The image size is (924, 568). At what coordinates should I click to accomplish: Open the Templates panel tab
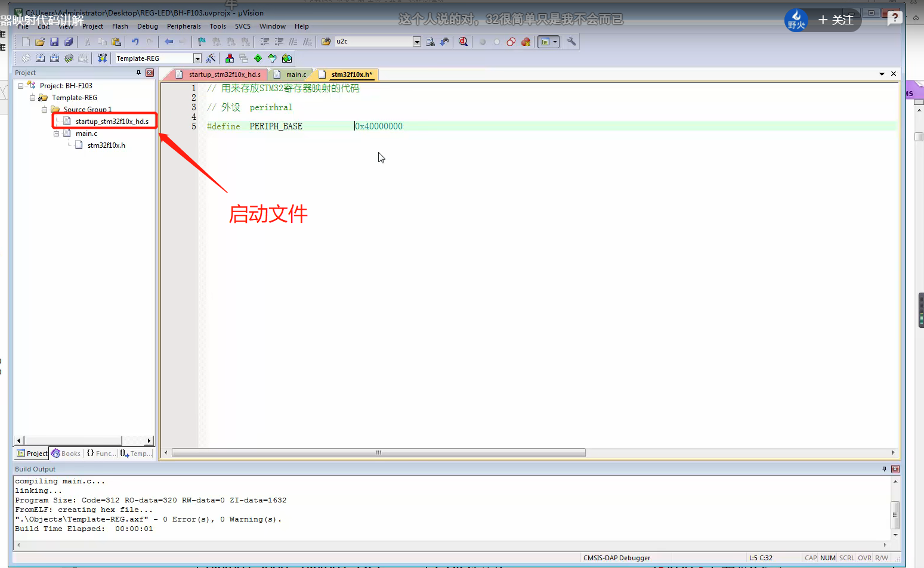click(136, 454)
